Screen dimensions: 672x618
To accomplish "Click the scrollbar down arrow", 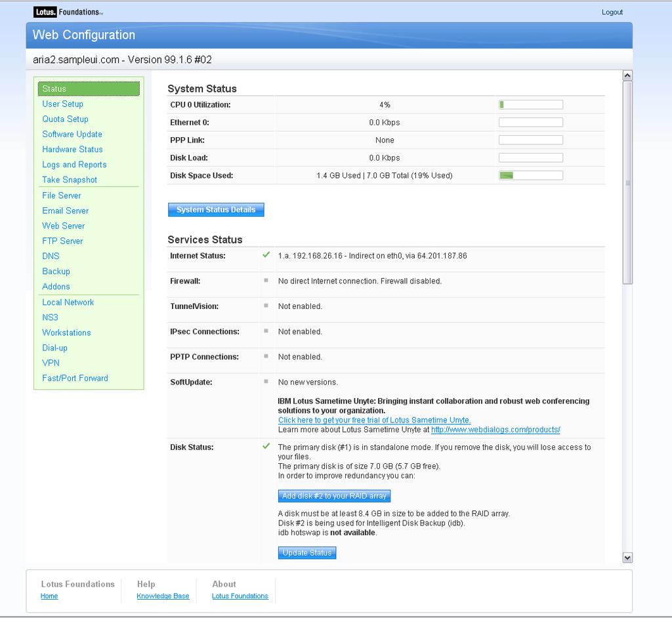I will point(627,558).
